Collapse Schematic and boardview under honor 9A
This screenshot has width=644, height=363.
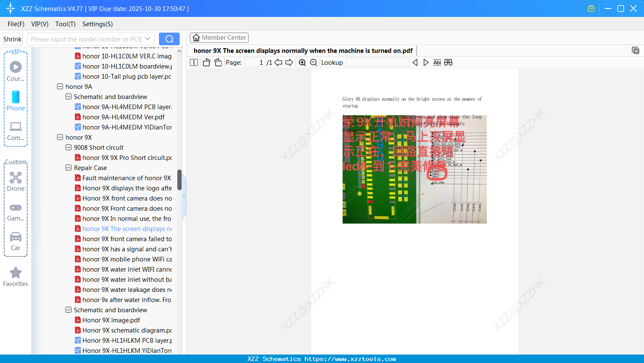coord(69,96)
